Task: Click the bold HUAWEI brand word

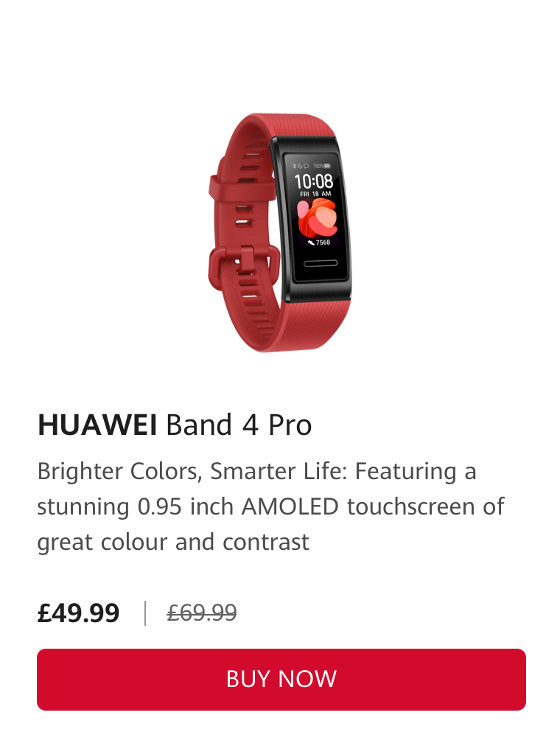Action: (97, 425)
